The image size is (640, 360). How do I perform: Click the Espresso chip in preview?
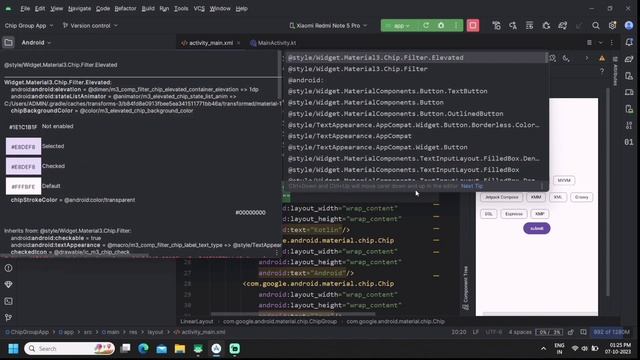pyautogui.click(x=513, y=214)
